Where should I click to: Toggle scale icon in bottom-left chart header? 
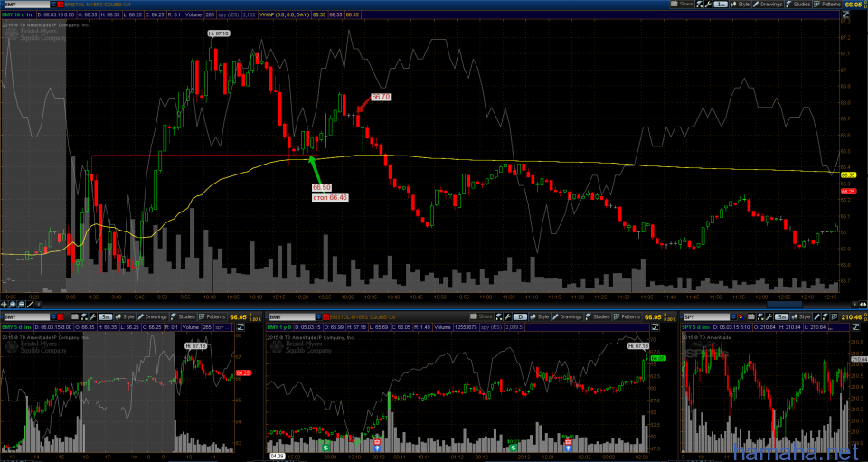[x=241, y=327]
